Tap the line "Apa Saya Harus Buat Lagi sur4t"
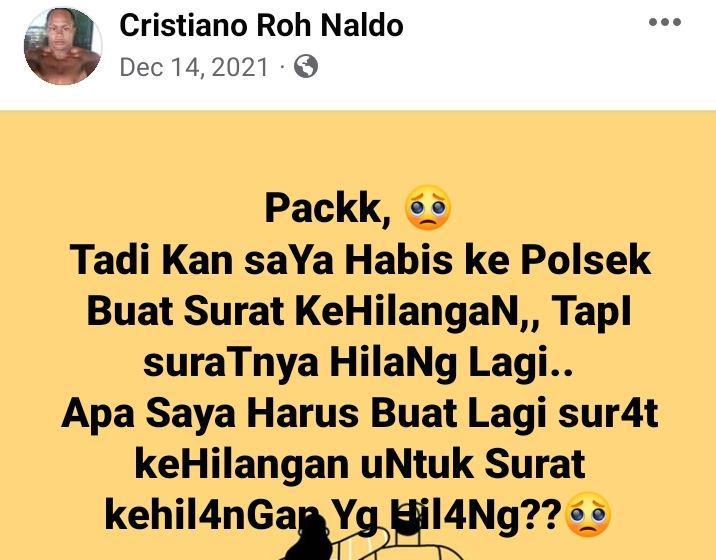 click(x=360, y=413)
